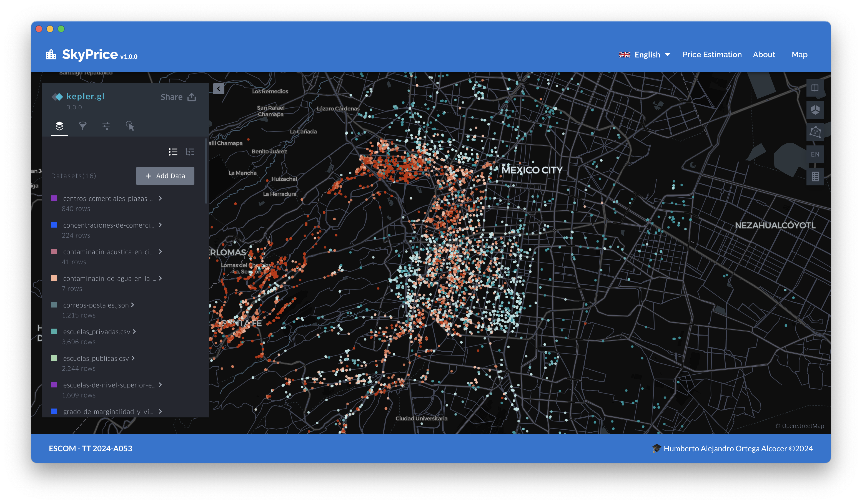Click the Add Data button
This screenshot has height=504, width=862.
165,176
